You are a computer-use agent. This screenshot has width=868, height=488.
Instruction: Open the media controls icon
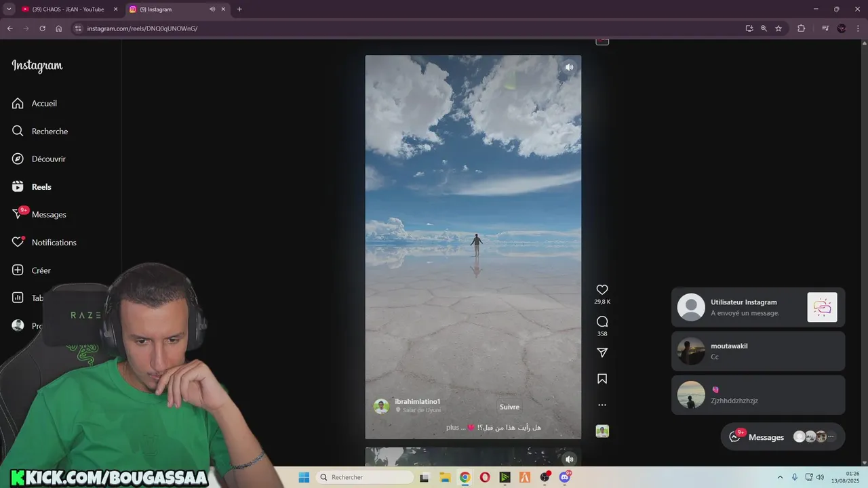click(x=825, y=28)
